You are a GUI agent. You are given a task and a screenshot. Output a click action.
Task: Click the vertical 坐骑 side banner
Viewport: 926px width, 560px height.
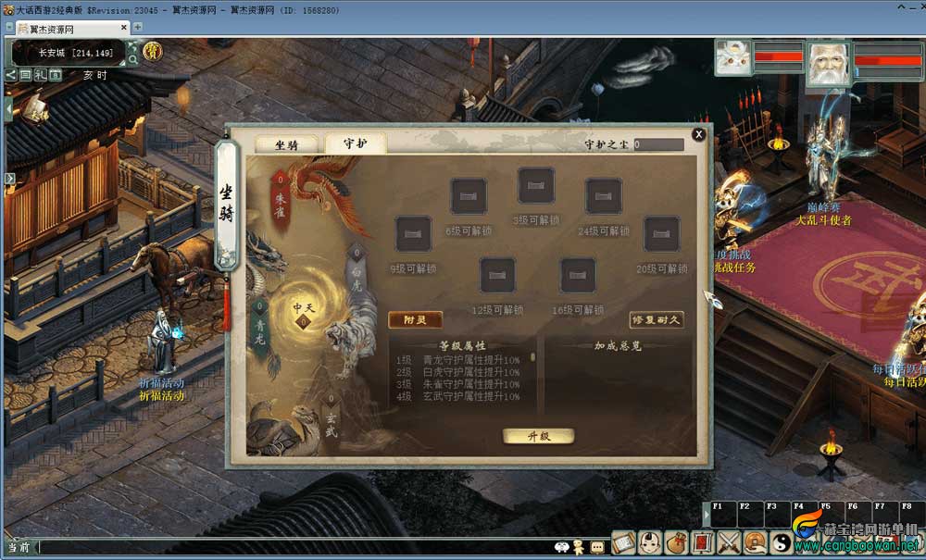click(227, 204)
